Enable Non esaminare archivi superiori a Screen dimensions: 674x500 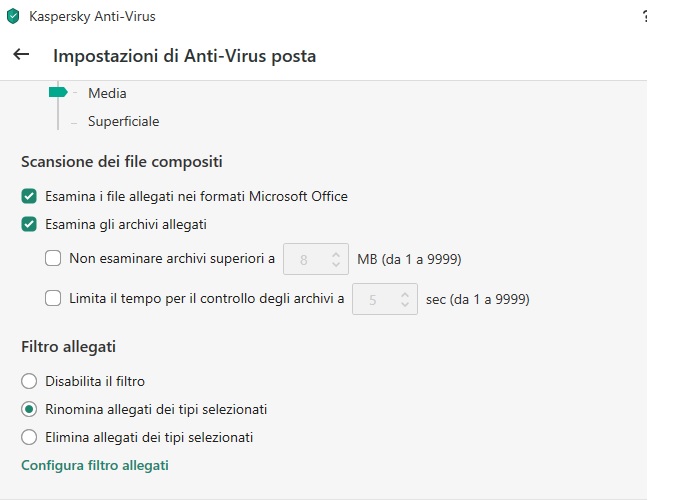coord(53,258)
